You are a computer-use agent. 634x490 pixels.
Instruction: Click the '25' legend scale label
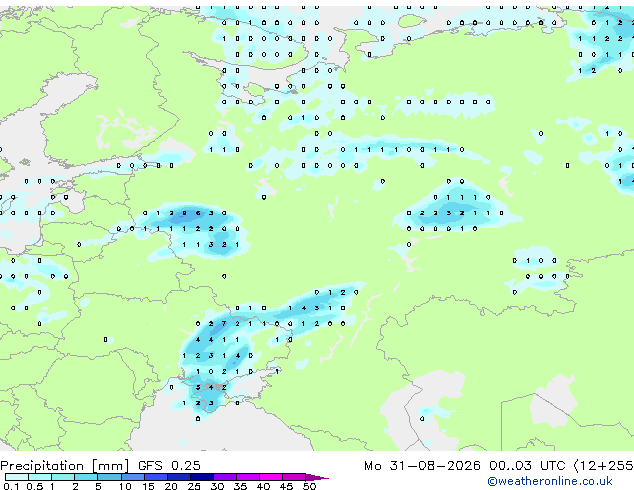(x=194, y=486)
